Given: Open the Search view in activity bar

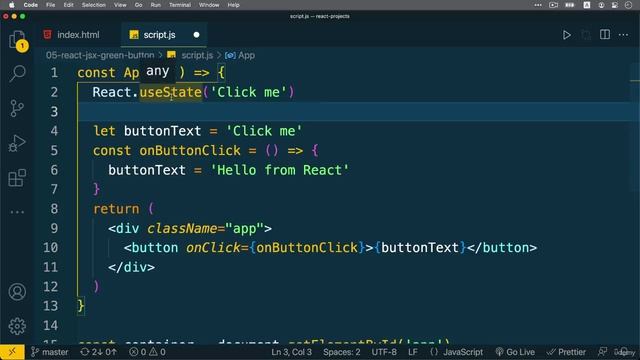Looking at the screenshot, I should coord(17,74).
